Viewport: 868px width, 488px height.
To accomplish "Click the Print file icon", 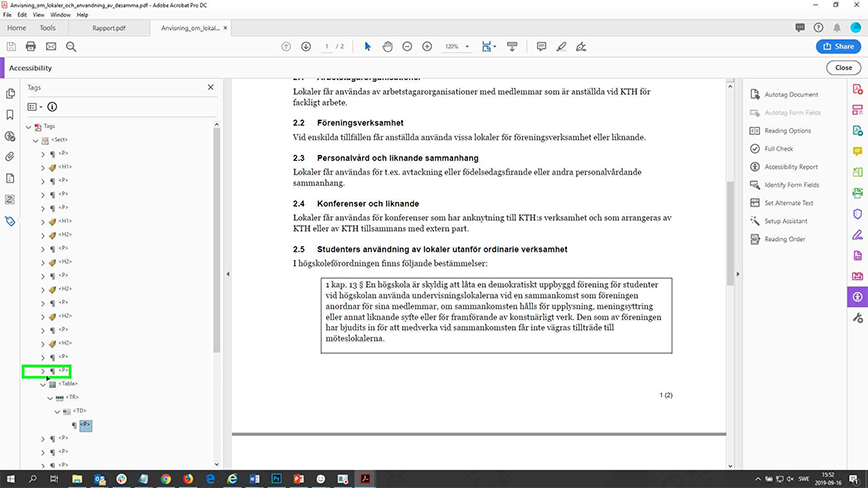I will point(32,47).
